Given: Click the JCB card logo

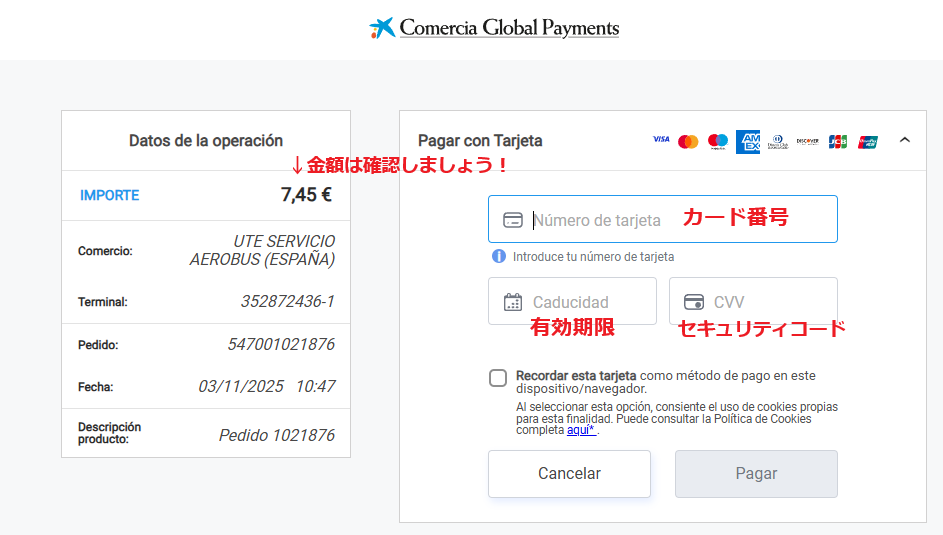Looking at the screenshot, I should coord(838,142).
